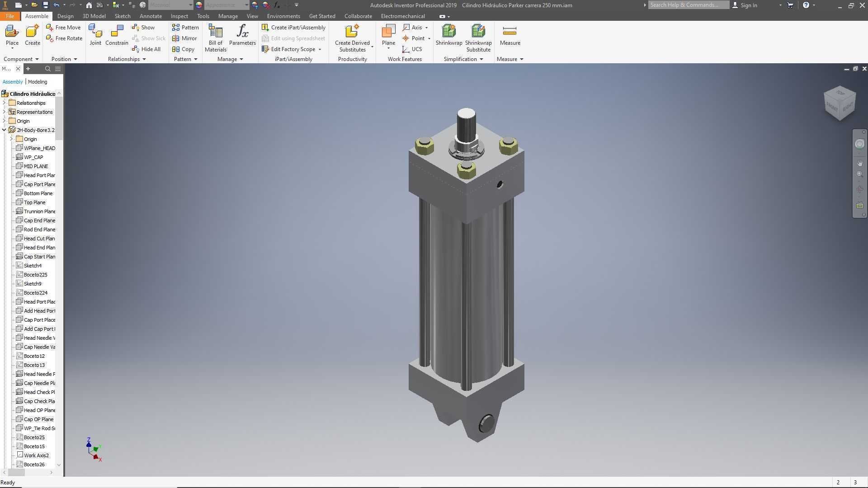Click Create Derived Substitutes

point(352,38)
